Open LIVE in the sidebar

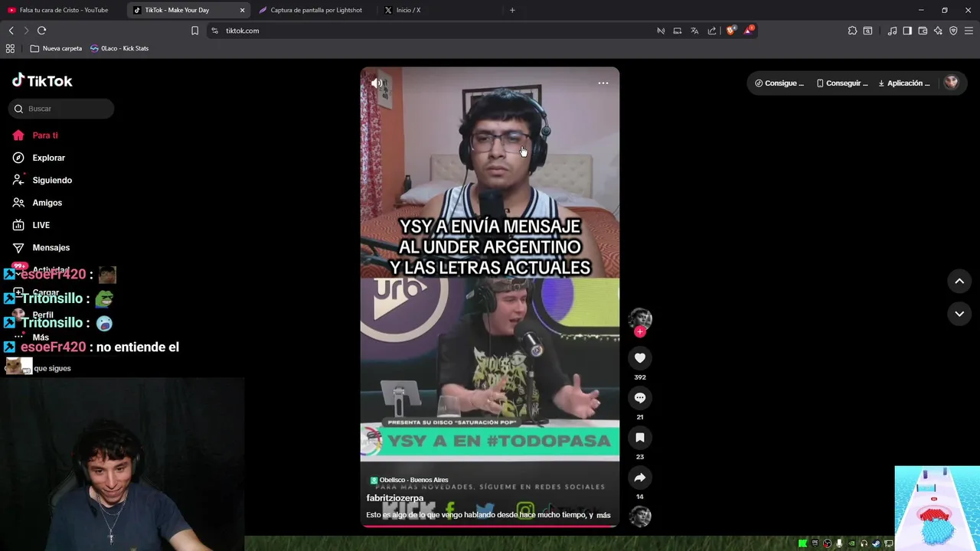click(x=41, y=225)
